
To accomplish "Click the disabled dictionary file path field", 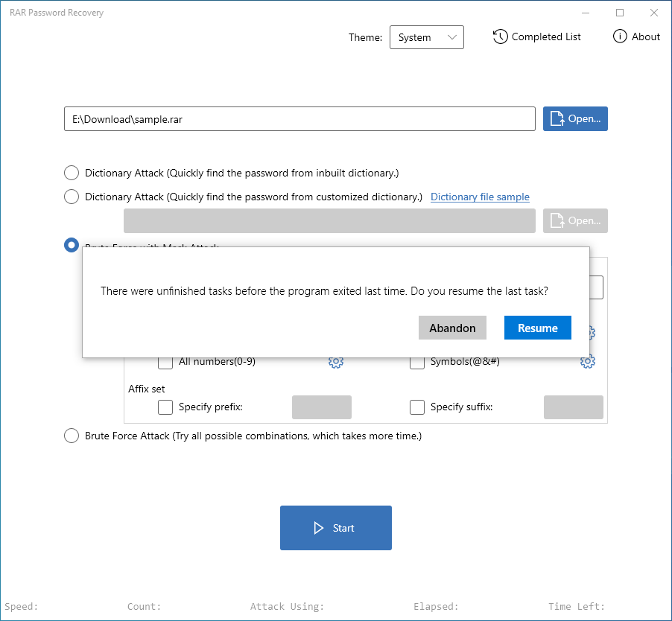I will point(329,221).
